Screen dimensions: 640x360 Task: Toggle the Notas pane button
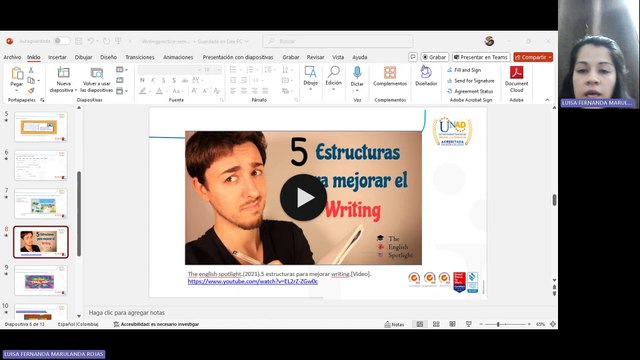pyautogui.click(x=394, y=324)
